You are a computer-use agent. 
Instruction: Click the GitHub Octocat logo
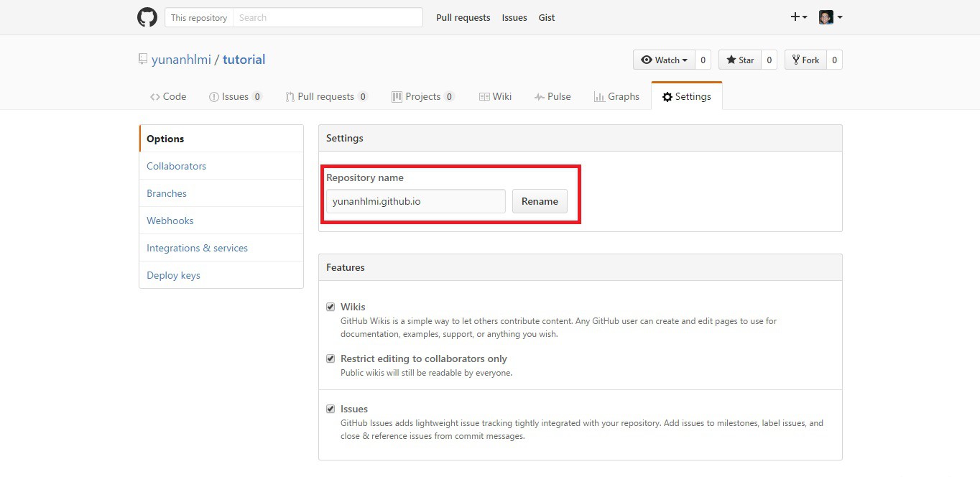pos(147,17)
